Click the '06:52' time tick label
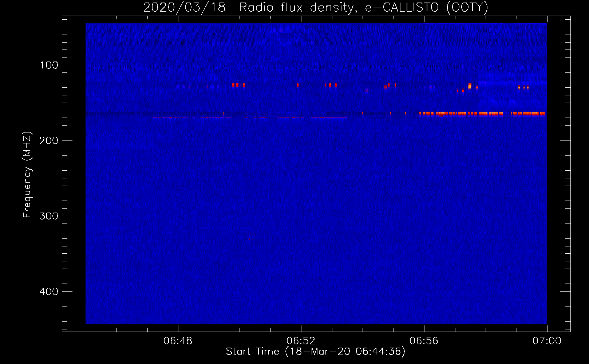Image resolution: width=589 pixels, height=364 pixels. point(301,341)
